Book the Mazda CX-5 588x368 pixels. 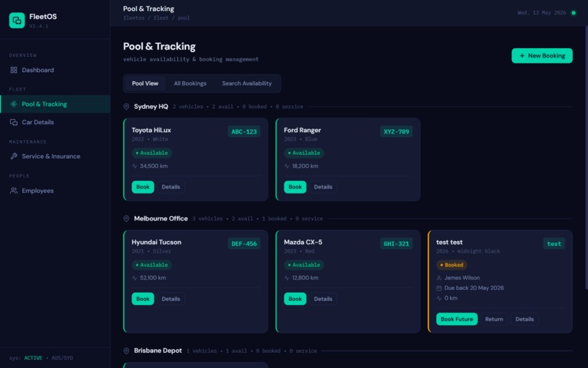pos(295,299)
